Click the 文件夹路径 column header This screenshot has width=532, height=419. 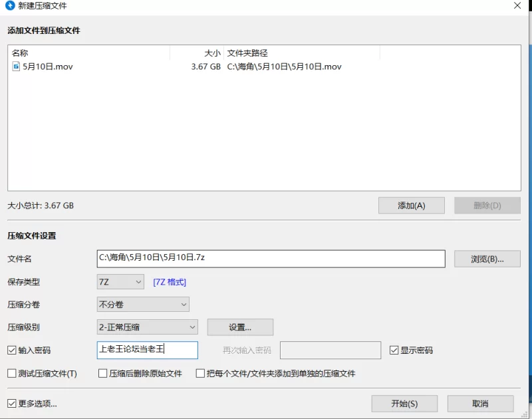(301, 53)
